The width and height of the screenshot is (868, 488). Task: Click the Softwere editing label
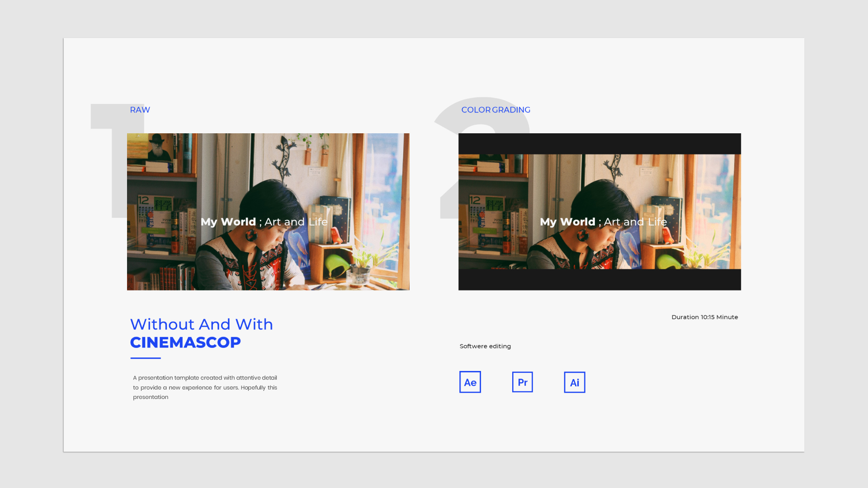(485, 346)
